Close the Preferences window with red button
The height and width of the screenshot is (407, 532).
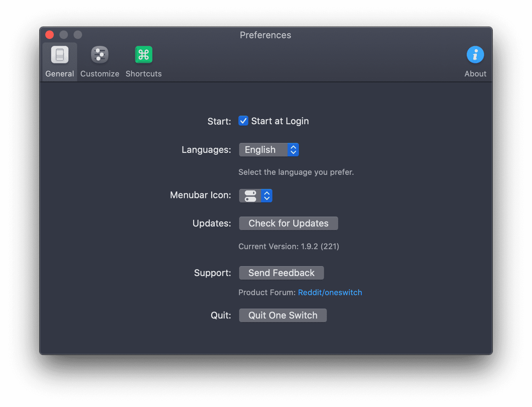(50, 35)
